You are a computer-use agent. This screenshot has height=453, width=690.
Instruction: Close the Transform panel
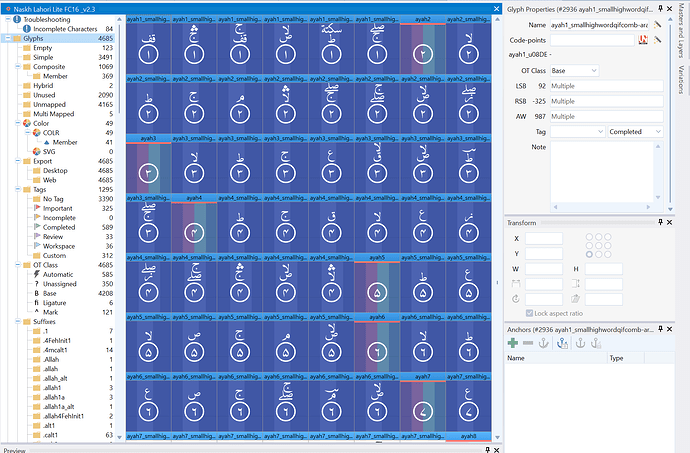(669, 222)
